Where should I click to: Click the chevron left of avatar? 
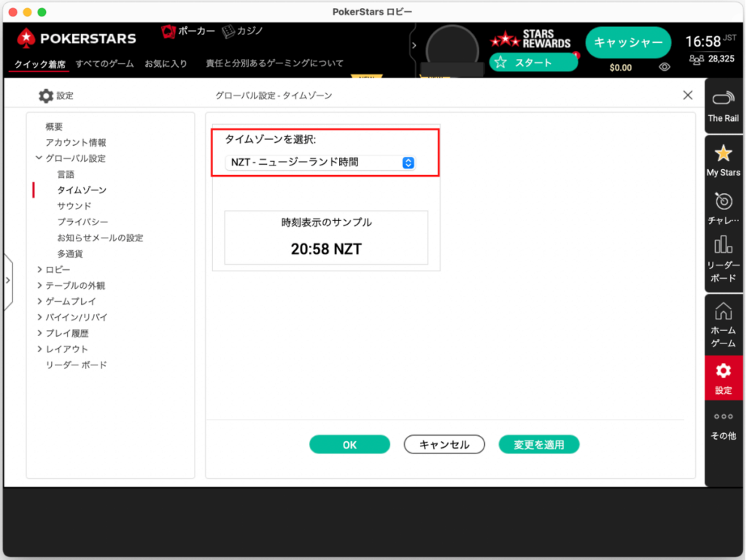pos(414,46)
